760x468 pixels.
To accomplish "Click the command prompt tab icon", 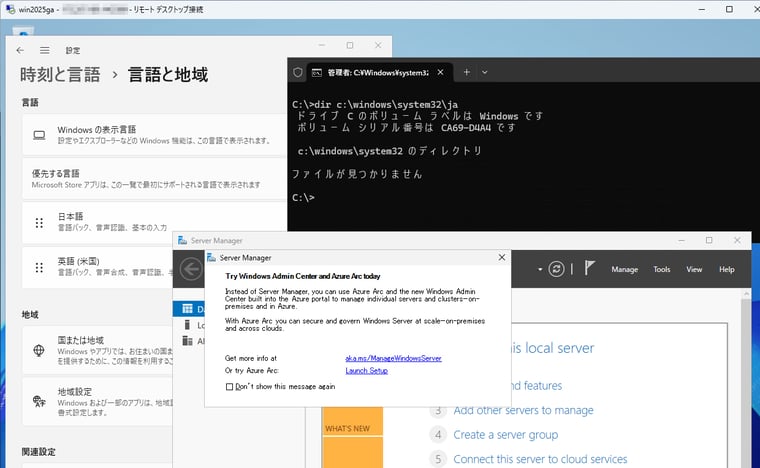I will click(317, 73).
